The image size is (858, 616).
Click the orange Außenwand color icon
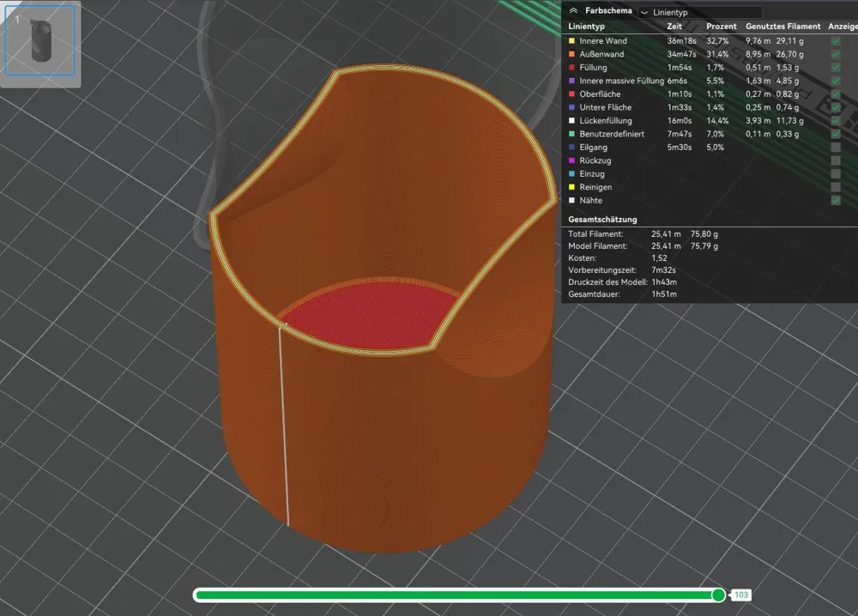(572, 55)
